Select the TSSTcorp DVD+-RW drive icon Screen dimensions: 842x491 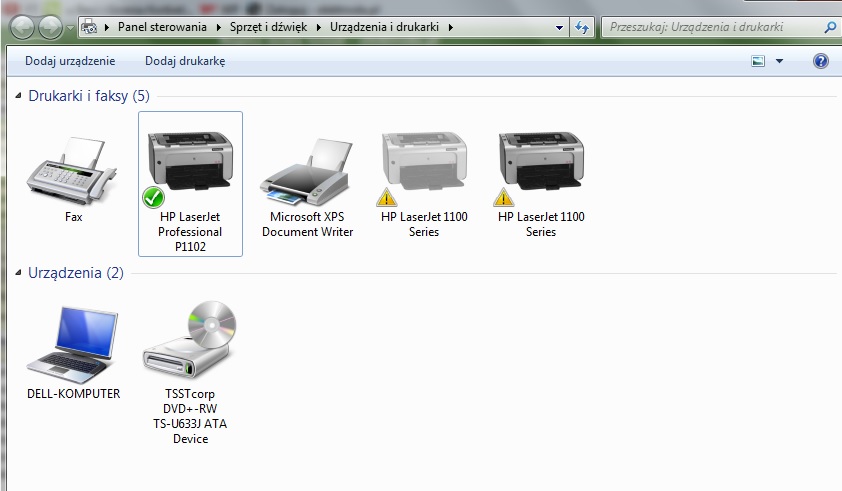coord(190,340)
